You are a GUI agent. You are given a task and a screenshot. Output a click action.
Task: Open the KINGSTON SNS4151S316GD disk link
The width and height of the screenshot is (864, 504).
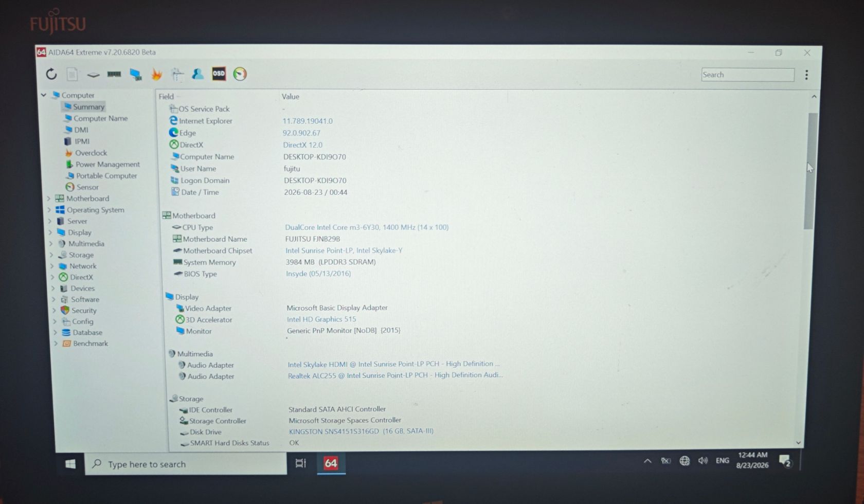[x=361, y=431]
